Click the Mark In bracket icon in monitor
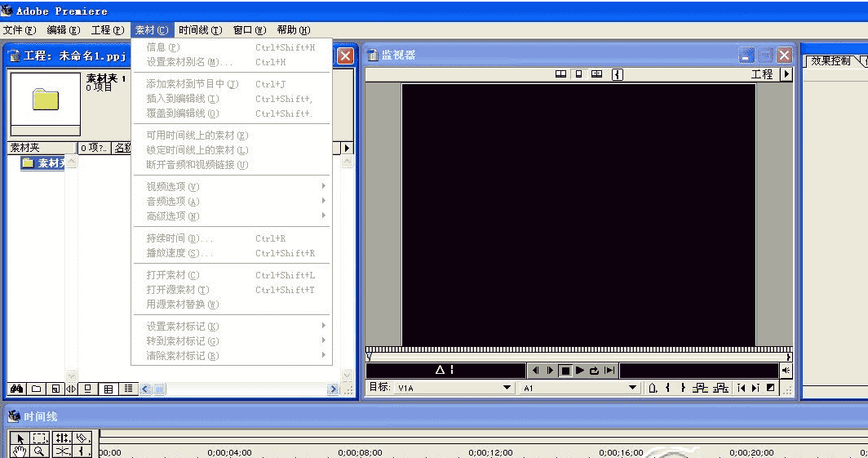This screenshot has width=868, height=458. click(669, 388)
